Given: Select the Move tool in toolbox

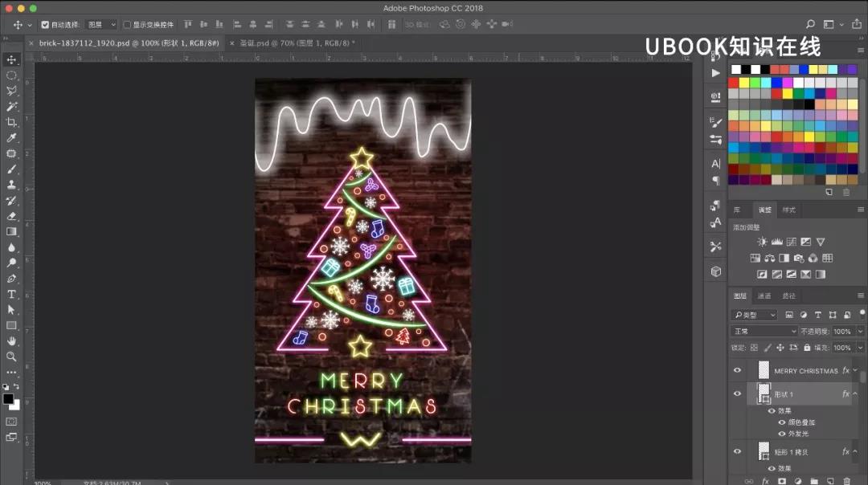Looking at the screenshot, I should 11,59.
